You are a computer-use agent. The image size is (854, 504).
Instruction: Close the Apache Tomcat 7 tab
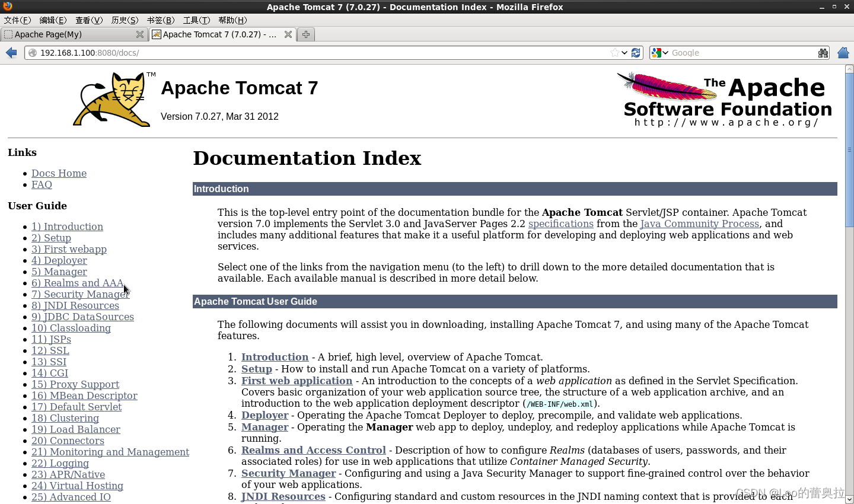click(x=288, y=34)
